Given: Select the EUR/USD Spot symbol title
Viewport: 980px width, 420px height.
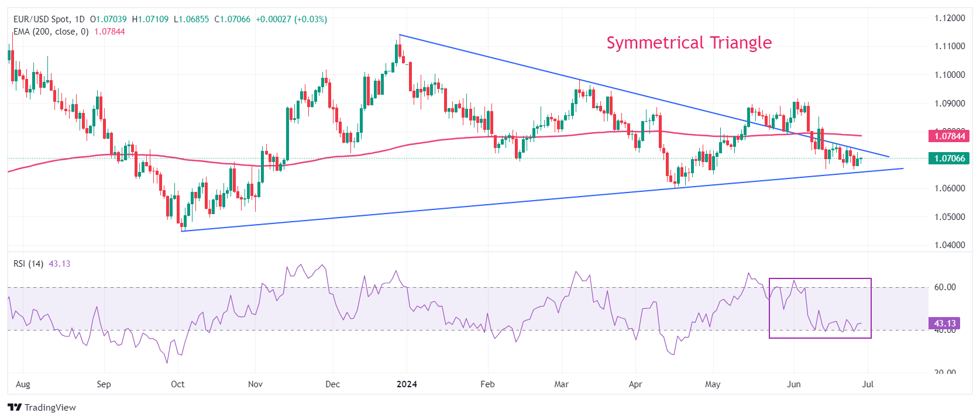Looking at the screenshot, I should (x=41, y=19).
